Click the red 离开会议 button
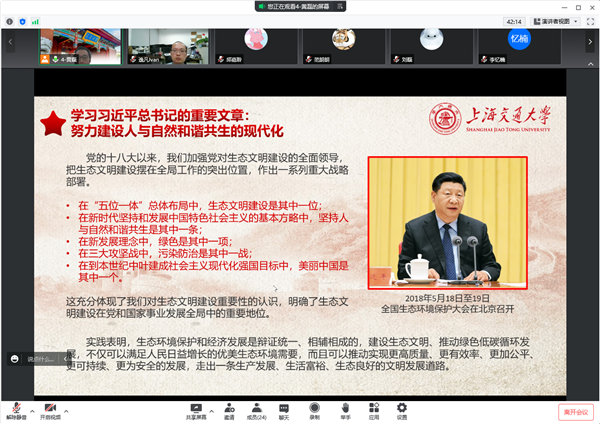This screenshot has height=424, width=600. coord(576,412)
